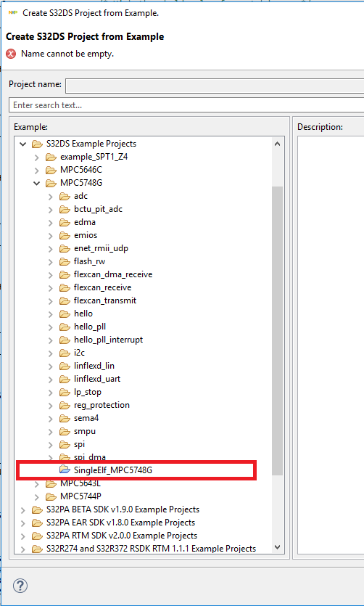
Task: Select the reg_protection tree label
Action: click(102, 406)
